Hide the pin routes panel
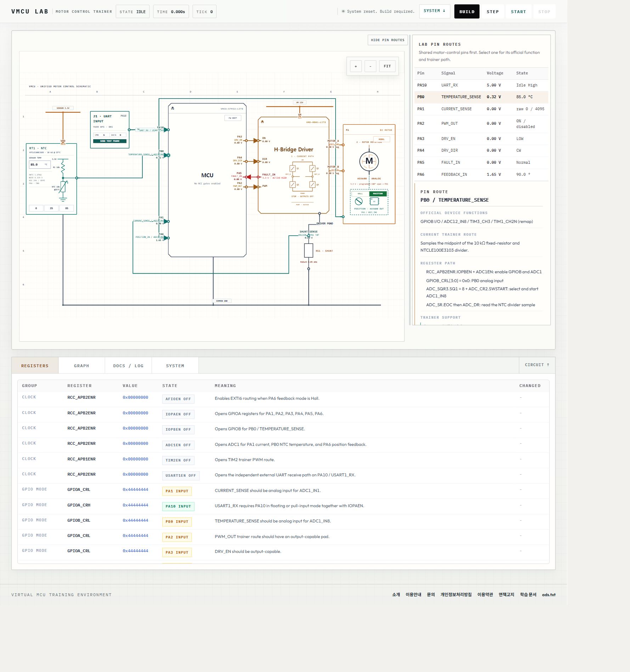The image size is (630, 672). [388, 40]
